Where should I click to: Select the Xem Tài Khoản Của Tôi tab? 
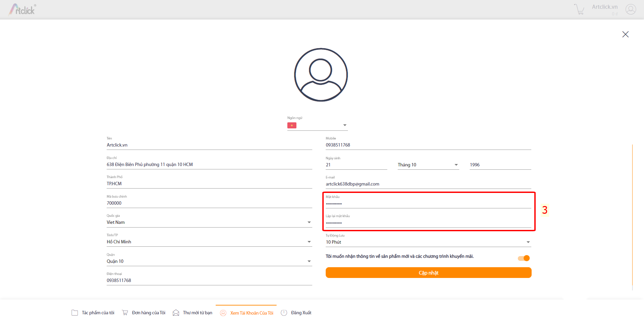[x=246, y=313]
